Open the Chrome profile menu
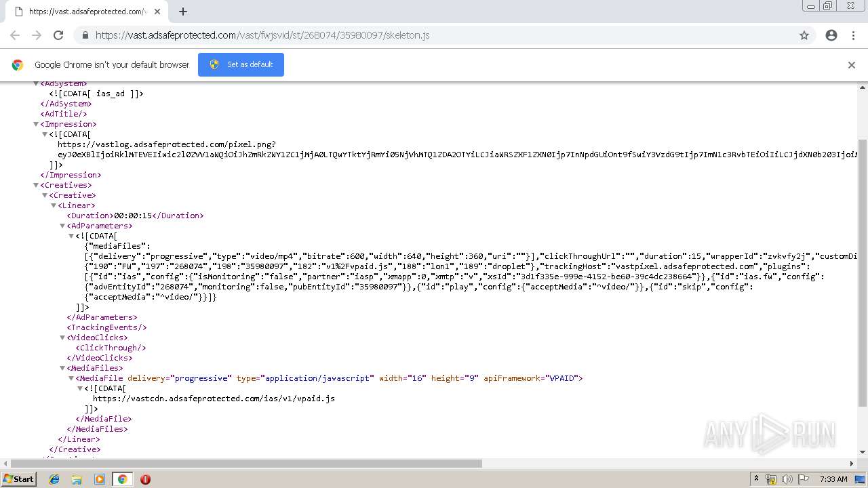 point(831,35)
